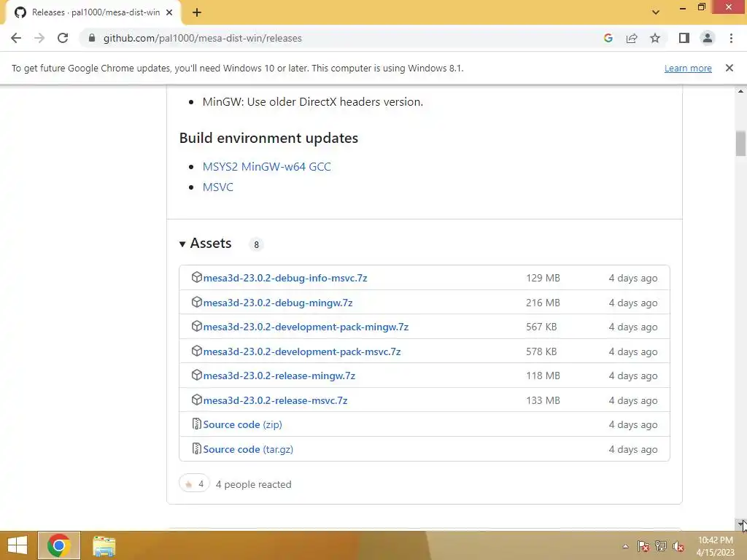Open the Chrome three-dot menu
Screen dimensions: 747x560
[731, 38]
